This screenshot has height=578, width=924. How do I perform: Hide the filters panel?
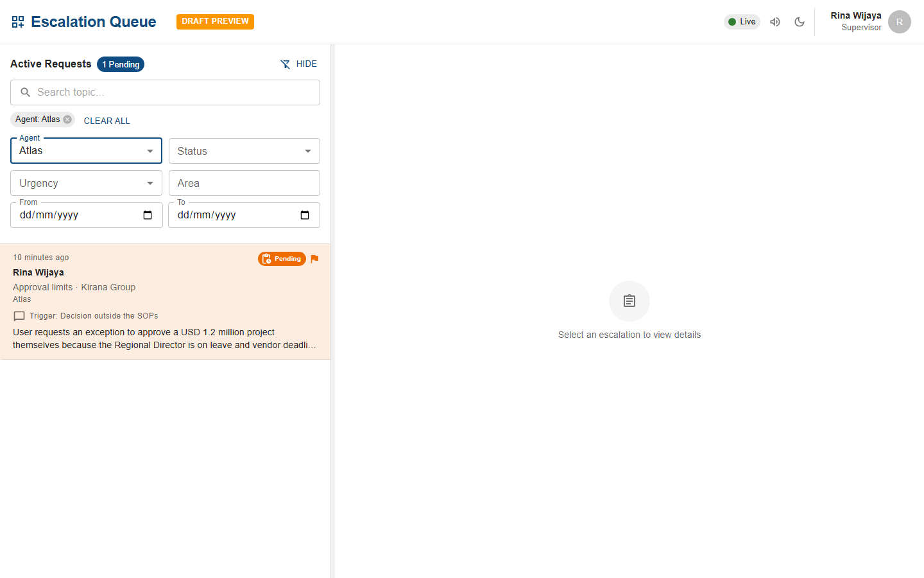coord(299,64)
